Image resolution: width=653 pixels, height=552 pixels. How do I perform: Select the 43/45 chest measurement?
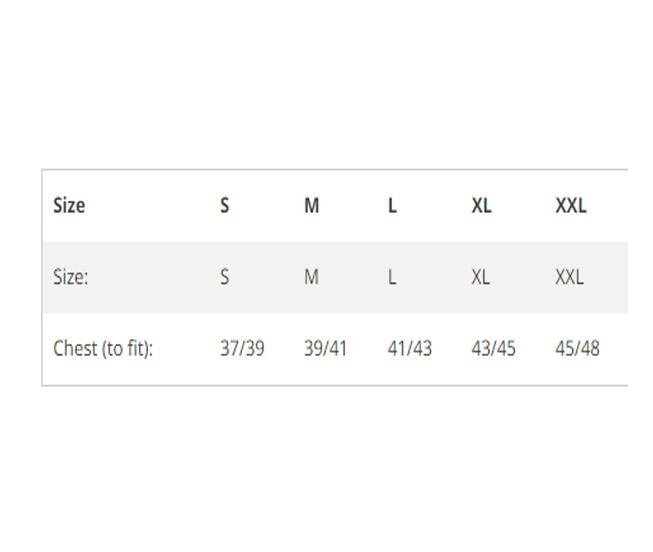click(493, 348)
